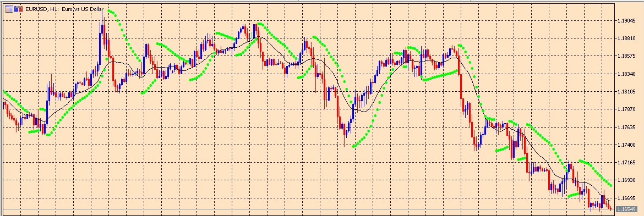Click the 1.18340 price scale label
Image resolution: width=644 pixels, height=216 pixels.
pos(627,74)
